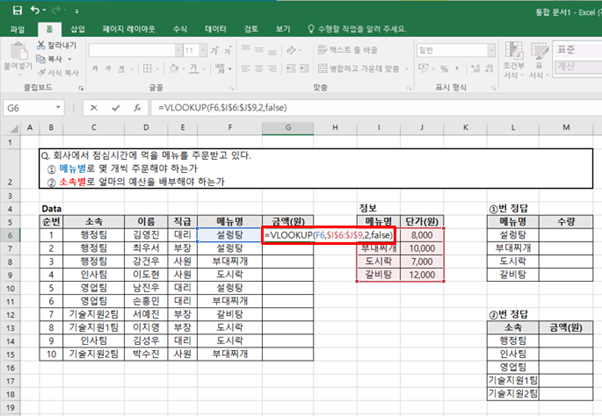Click the Tell Me search box (수행할 작업을 알려 주세요)
The image size is (602, 416).
pos(357,29)
